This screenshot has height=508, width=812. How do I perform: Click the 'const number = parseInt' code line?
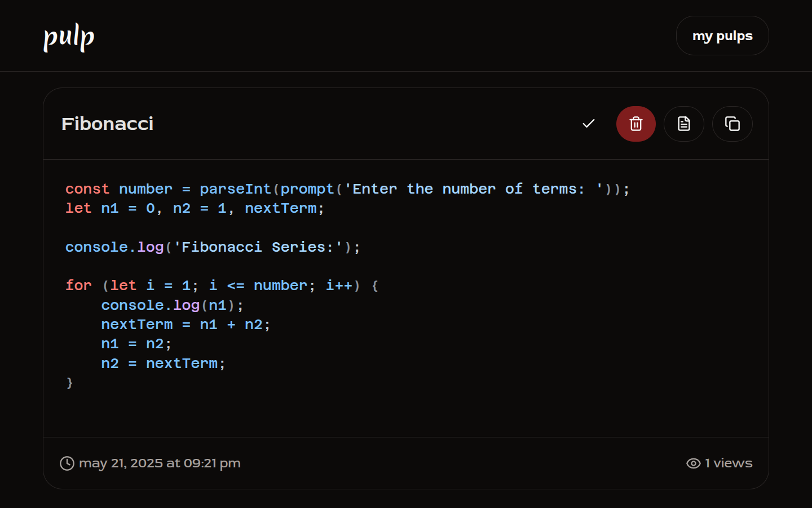[x=347, y=189]
